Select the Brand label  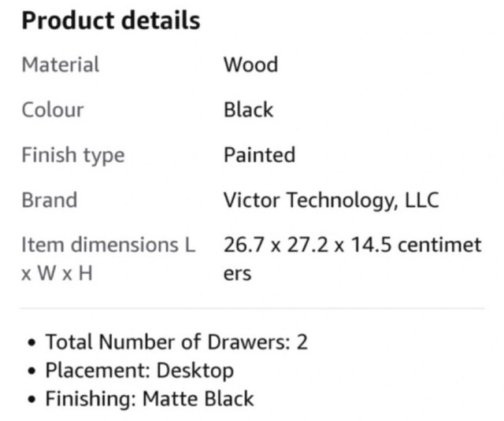[x=50, y=200]
